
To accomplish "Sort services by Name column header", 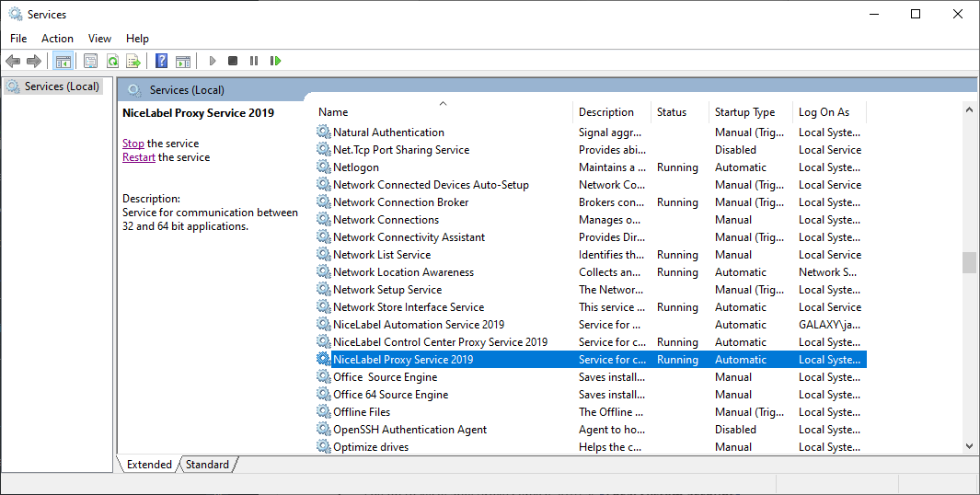I will coord(442,112).
